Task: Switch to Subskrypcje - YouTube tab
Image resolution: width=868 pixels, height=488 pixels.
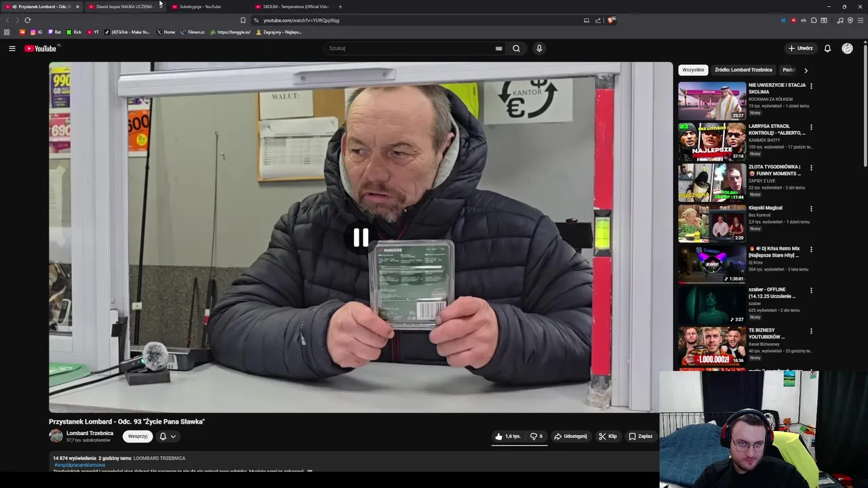Action: pos(205,7)
